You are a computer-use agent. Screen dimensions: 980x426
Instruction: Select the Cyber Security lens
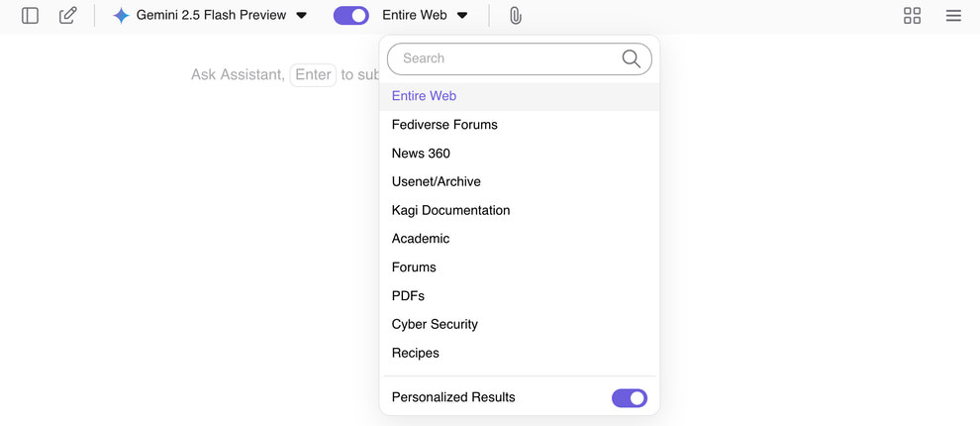(x=435, y=324)
